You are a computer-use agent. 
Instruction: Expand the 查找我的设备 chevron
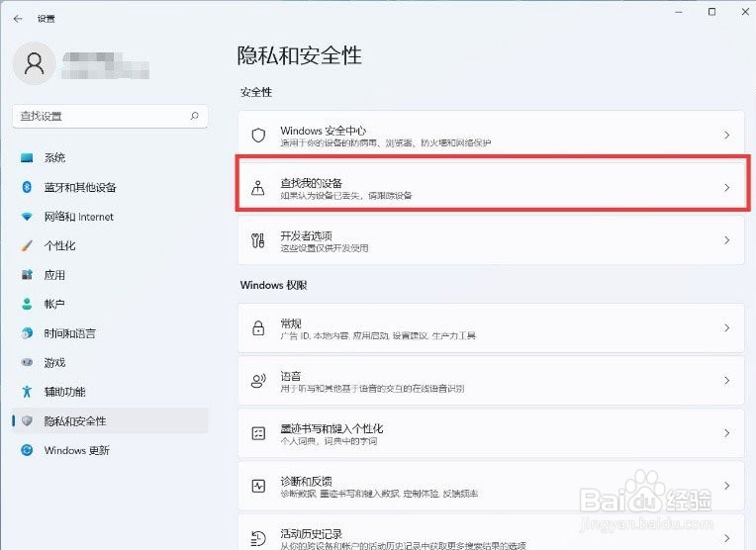726,188
